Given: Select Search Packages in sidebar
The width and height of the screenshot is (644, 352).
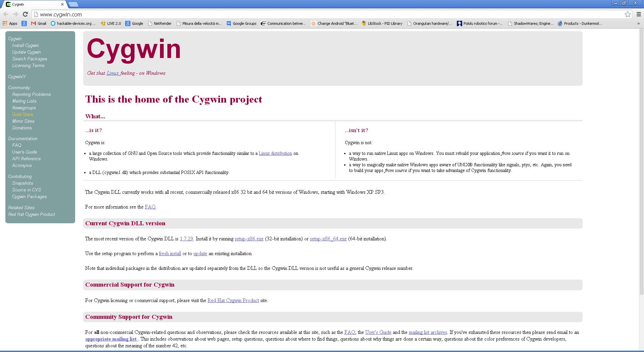Looking at the screenshot, I should tap(30, 59).
